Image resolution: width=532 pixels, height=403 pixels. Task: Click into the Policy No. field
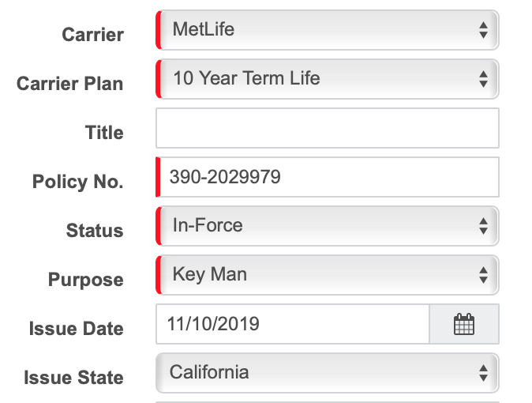[x=328, y=177]
